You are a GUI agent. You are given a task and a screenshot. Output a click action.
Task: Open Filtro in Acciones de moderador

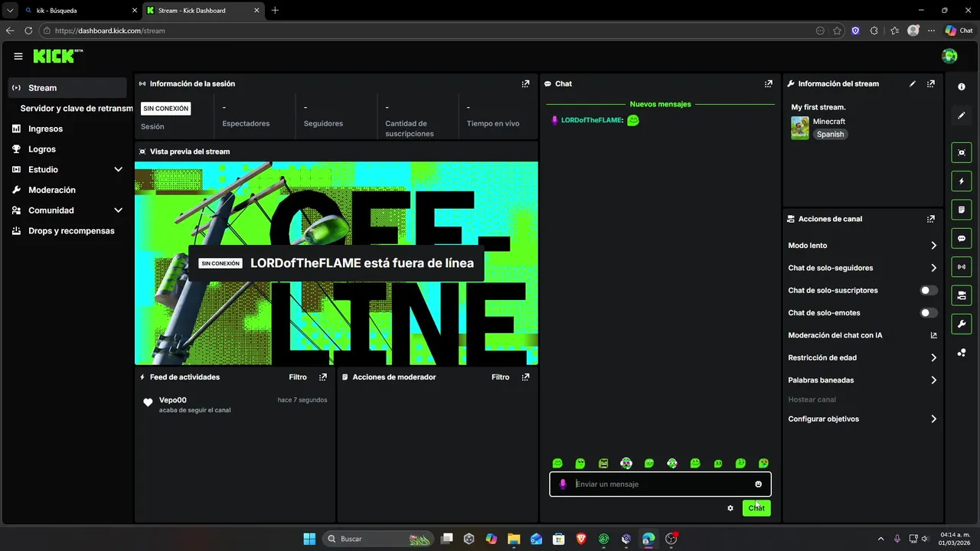[500, 377]
